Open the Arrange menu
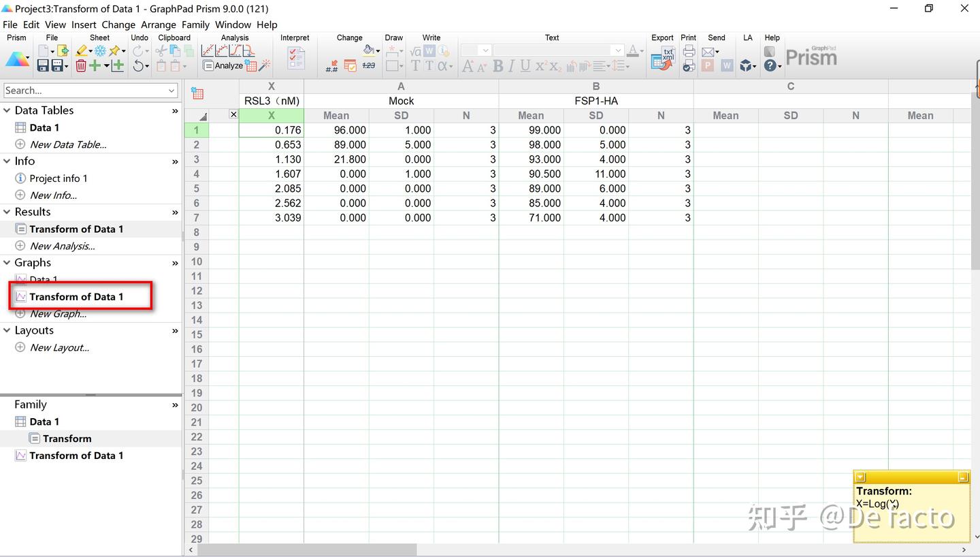The width and height of the screenshot is (980, 557). 159,25
